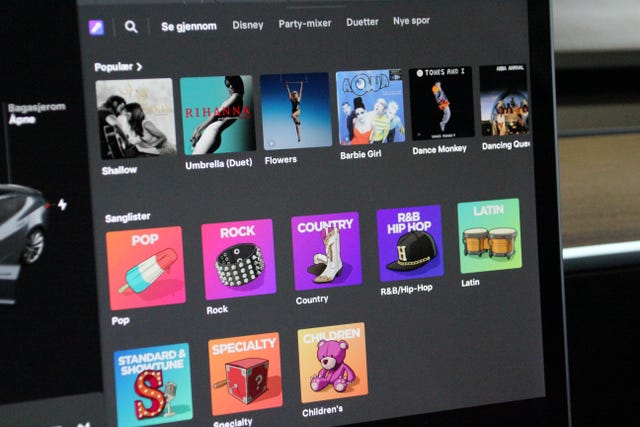Tap the charging lightning bolt icon
The image size is (640, 427).
62,204
